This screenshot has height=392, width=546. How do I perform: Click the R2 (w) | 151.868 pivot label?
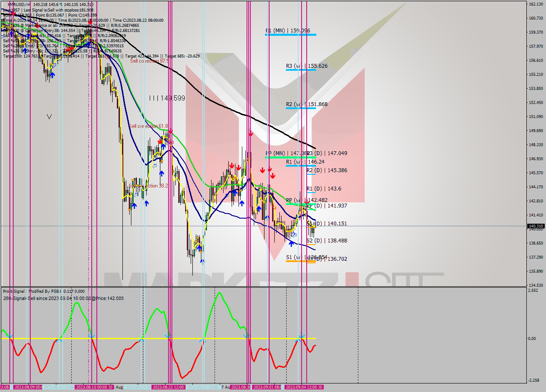coord(307,104)
